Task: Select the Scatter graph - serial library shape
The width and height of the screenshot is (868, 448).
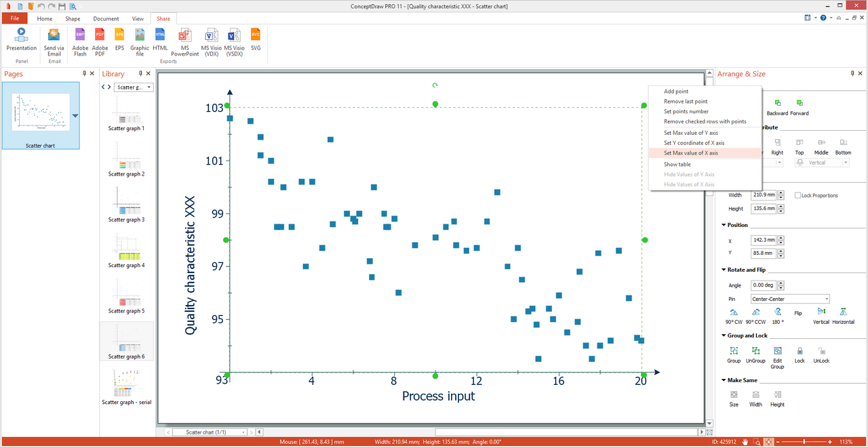Action: coord(127,387)
